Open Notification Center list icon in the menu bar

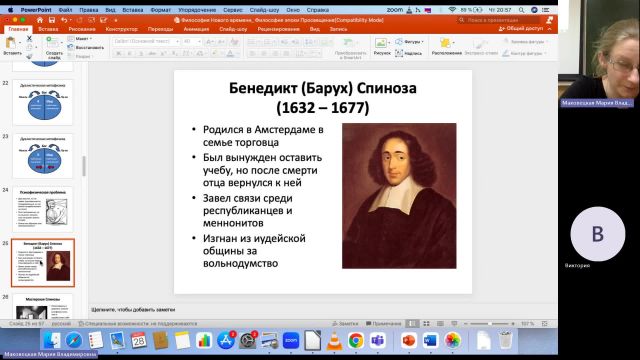point(546,10)
